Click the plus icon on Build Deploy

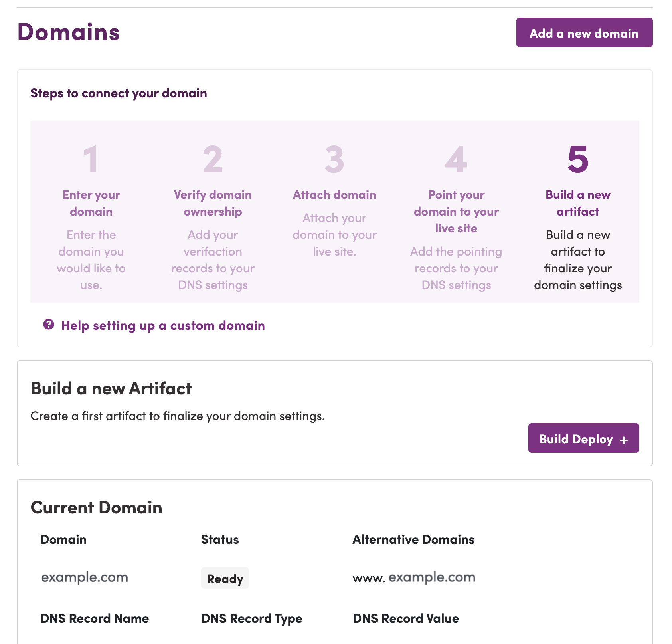[624, 440]
